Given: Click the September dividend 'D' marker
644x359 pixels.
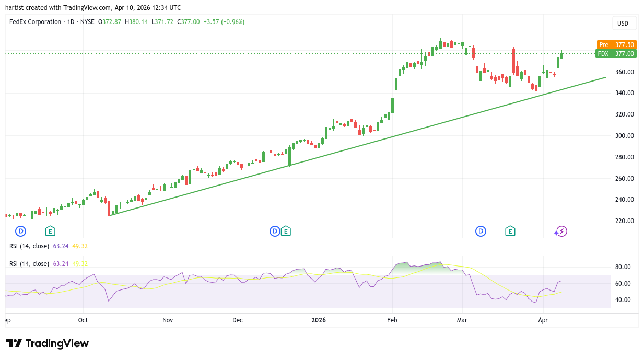Looking at the screenshot, I should pos(20,231).
